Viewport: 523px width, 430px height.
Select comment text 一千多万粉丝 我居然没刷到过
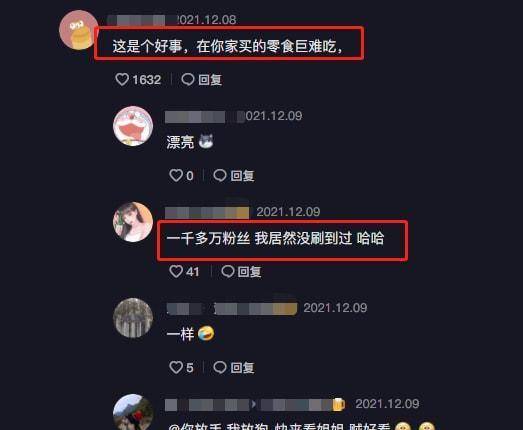click(x=259, y=239)
